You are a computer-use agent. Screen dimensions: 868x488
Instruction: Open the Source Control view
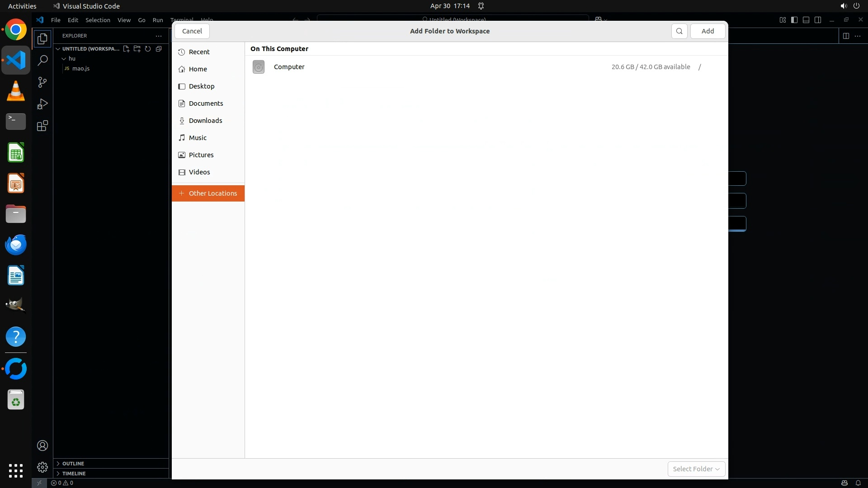point(42,82)
